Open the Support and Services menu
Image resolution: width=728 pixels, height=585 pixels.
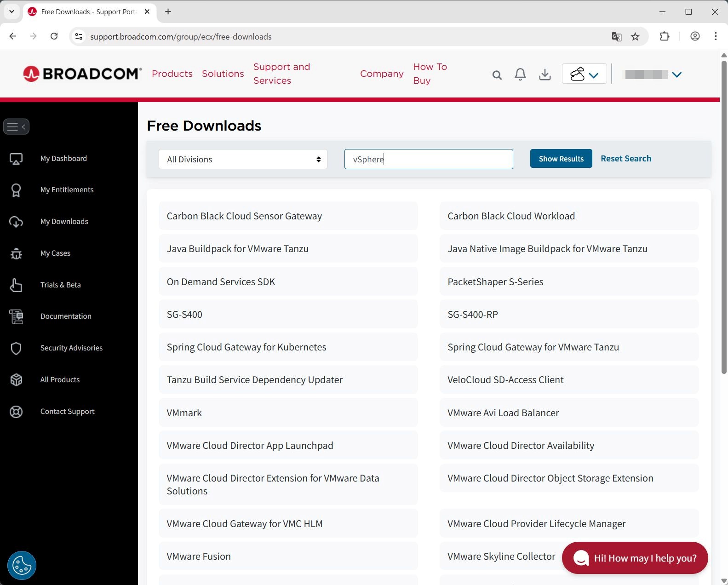282,74
